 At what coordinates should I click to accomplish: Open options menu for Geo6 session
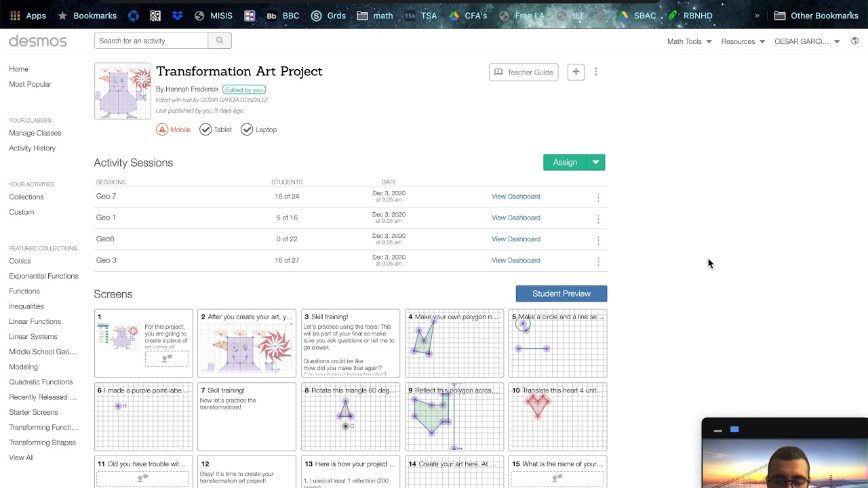click(x=598, y=240)
